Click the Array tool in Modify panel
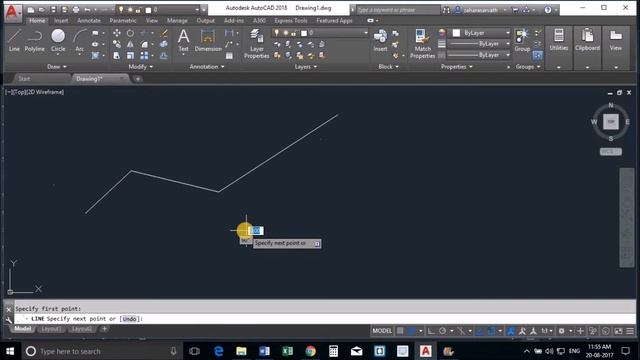 pos(144,56)
